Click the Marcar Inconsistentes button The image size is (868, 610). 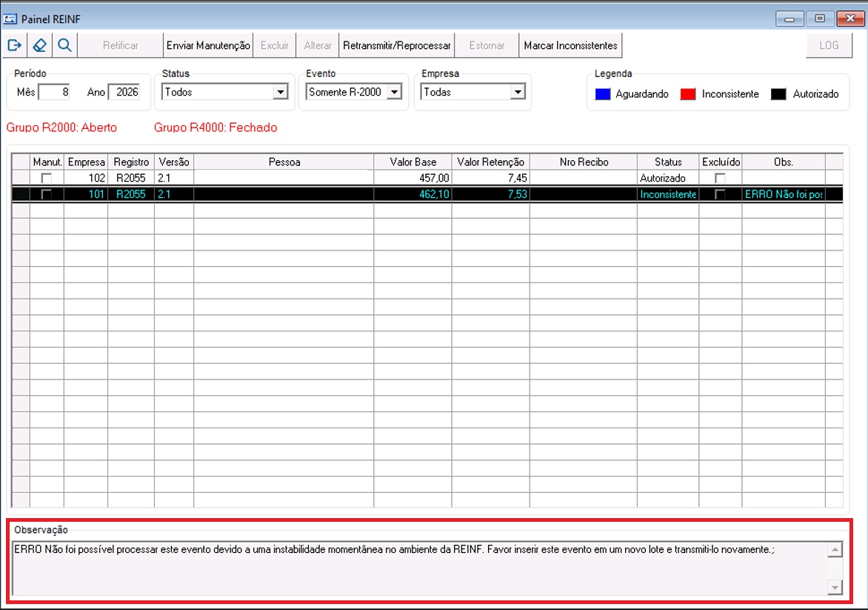tap(571, 45)
